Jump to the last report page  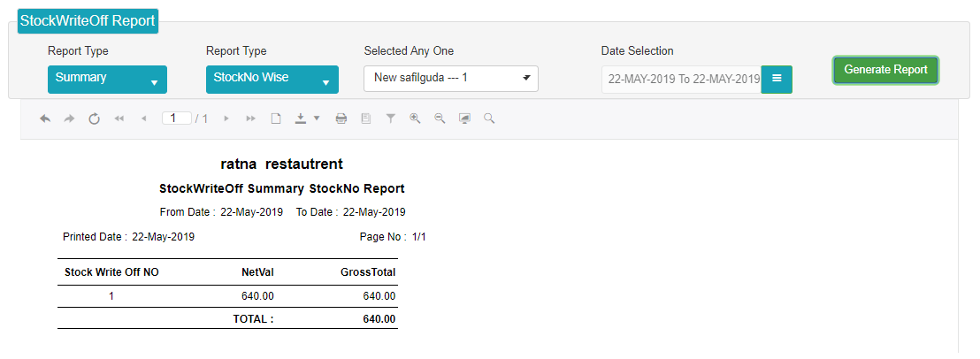(250, 118)
